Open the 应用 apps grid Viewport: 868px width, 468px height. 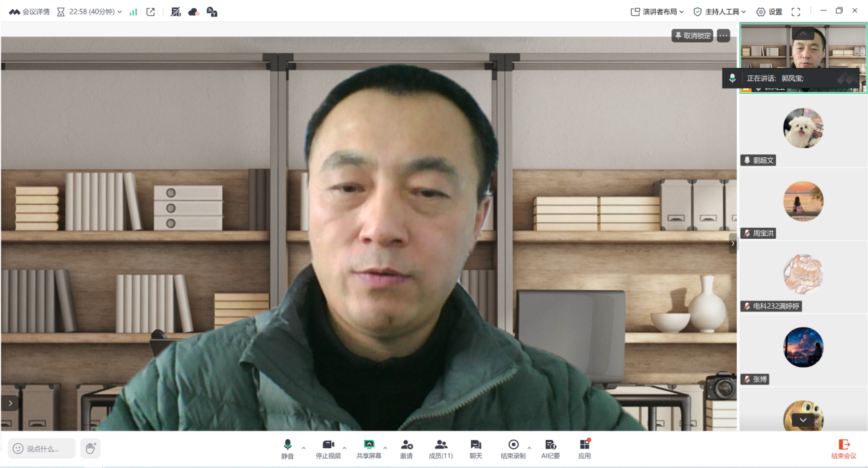coord(584,448)
